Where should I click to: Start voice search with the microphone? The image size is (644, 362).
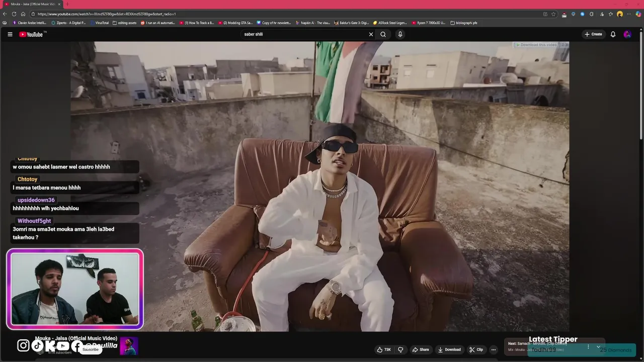(400, 34)
